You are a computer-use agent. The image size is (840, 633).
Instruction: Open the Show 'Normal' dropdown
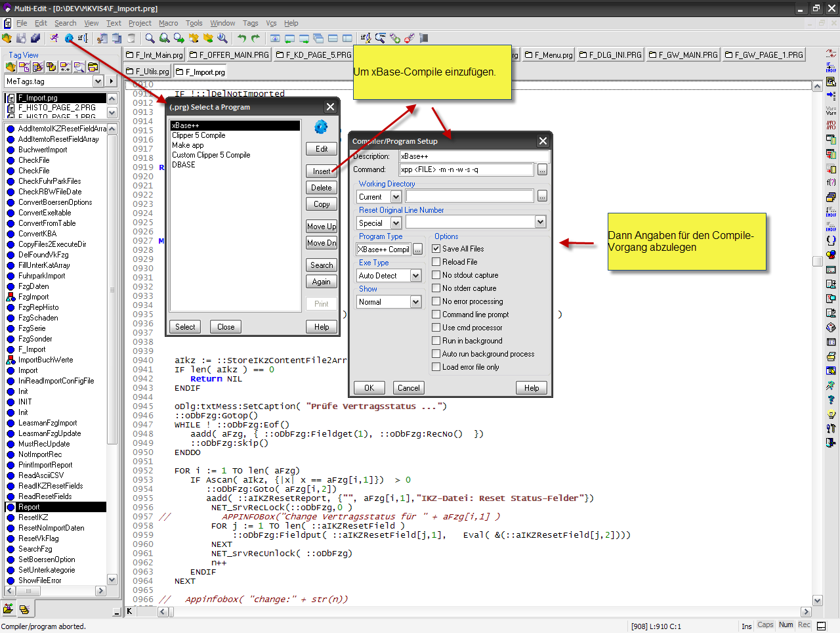coord(415,302)
